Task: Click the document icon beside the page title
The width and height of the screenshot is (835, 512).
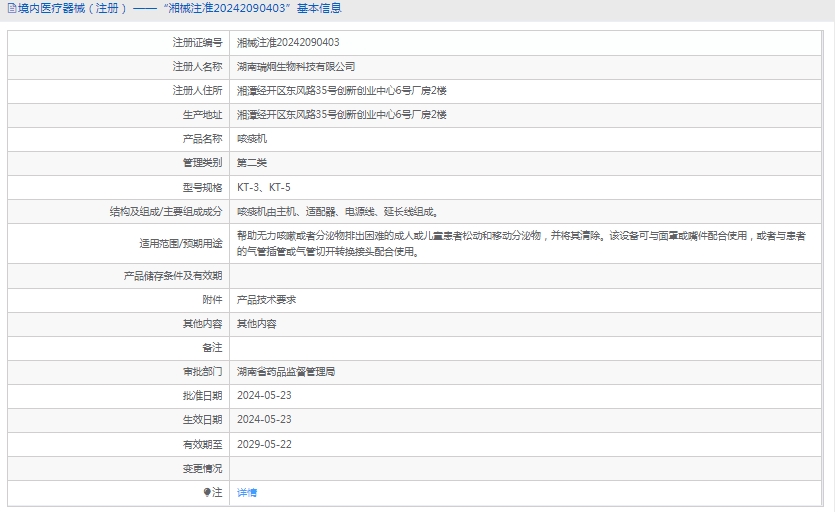Action: (11, 9)
